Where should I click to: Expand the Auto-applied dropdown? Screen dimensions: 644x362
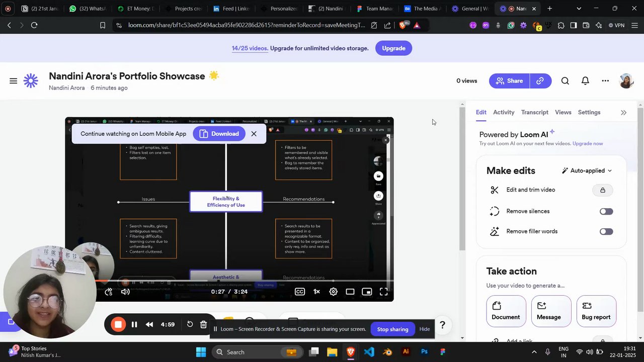[587, 171]
